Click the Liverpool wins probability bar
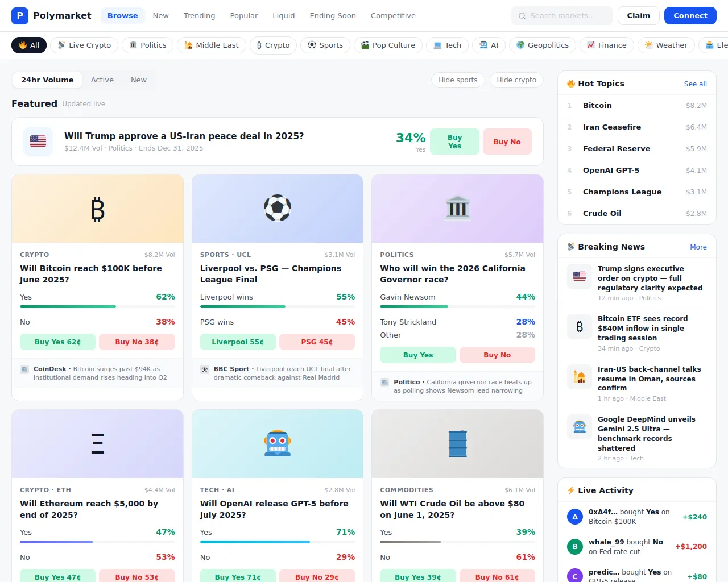Image resolution: width=728 pixels, height=582 pixels. [277, 307]
